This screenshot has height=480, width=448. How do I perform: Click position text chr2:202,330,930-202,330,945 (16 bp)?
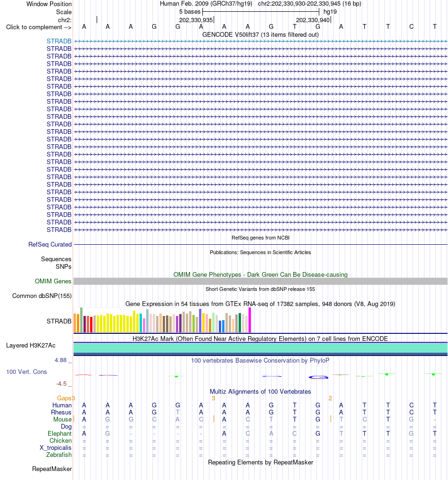pyautogui.click(x=309, y=4)
